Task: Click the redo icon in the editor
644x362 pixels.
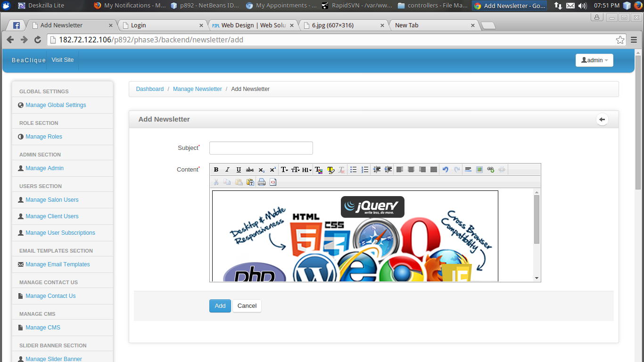Action: point(457,170)
